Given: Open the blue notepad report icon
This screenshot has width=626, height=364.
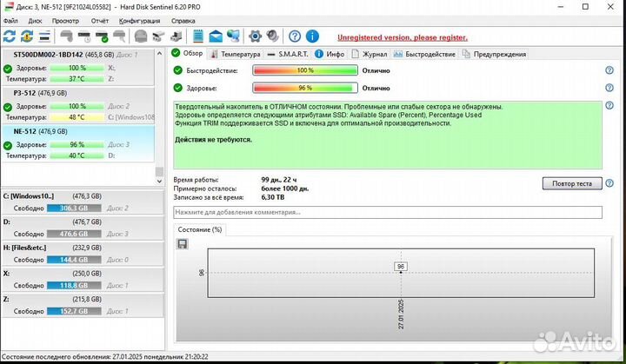Looking at the screenshot, I should pyautogui.click(x=198, y=36).
